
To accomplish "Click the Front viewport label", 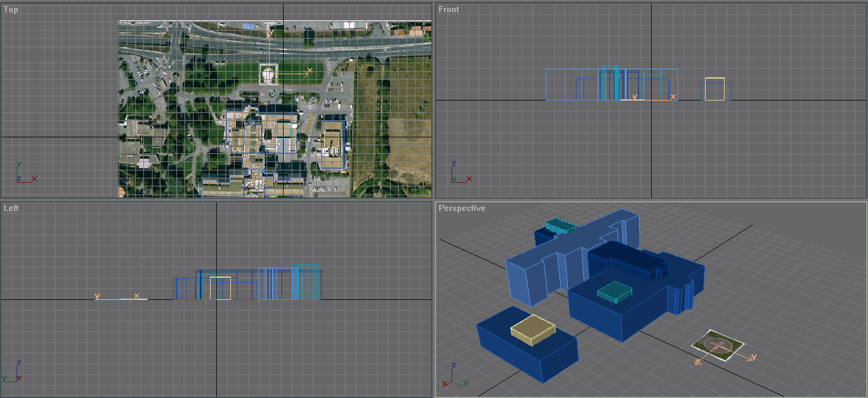I will click(448, 10).
